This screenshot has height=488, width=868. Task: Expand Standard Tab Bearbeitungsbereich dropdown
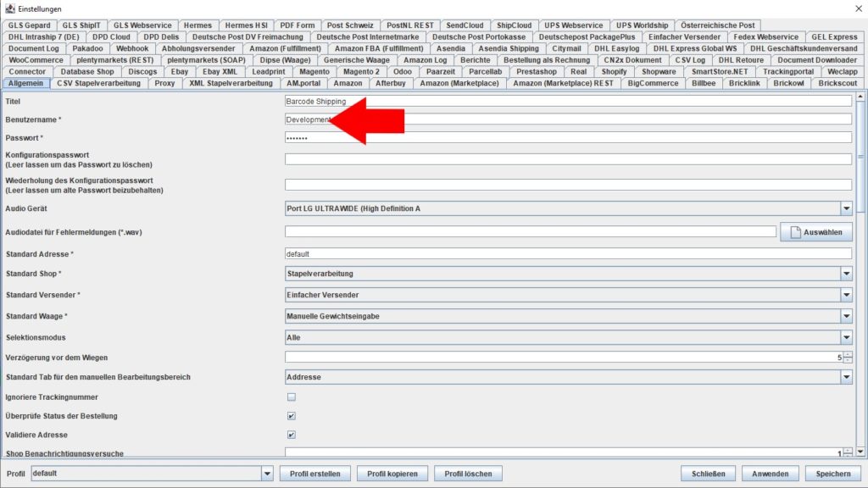(x=846, y=377)
